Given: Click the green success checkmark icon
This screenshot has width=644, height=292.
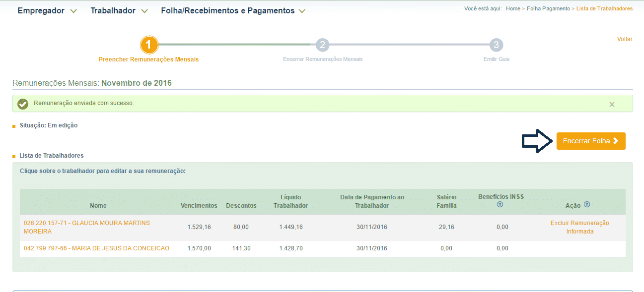Looking at the screenshot, I should [22, 104].
